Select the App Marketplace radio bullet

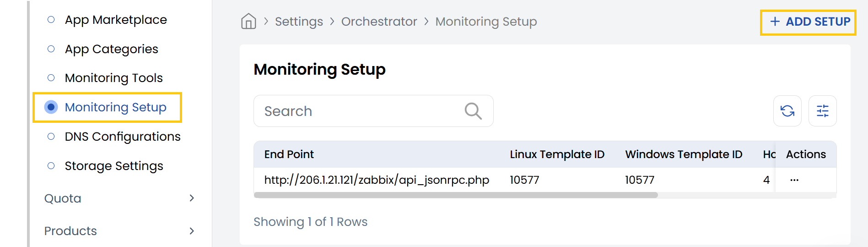(51, 20)
